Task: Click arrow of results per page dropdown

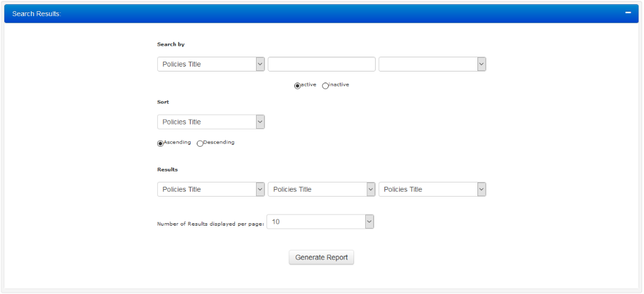Action: click(x=369, y=222)
